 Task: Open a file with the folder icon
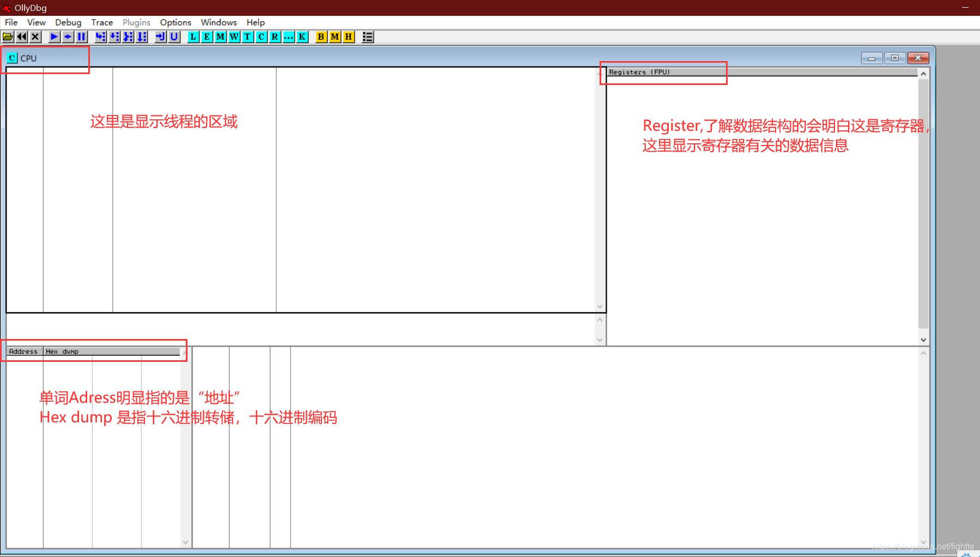point(8,37)
